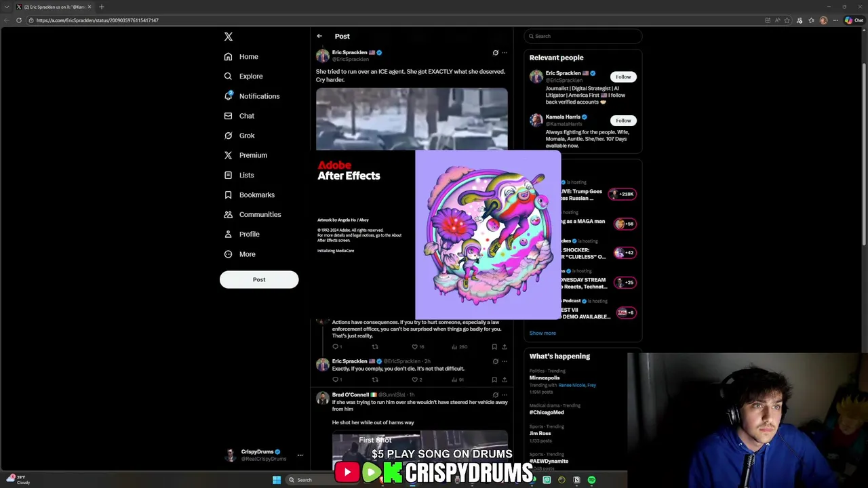Screen dimensions: 868x488
Task: Click the More circle icon in sidebar
Action: [229, 254]
